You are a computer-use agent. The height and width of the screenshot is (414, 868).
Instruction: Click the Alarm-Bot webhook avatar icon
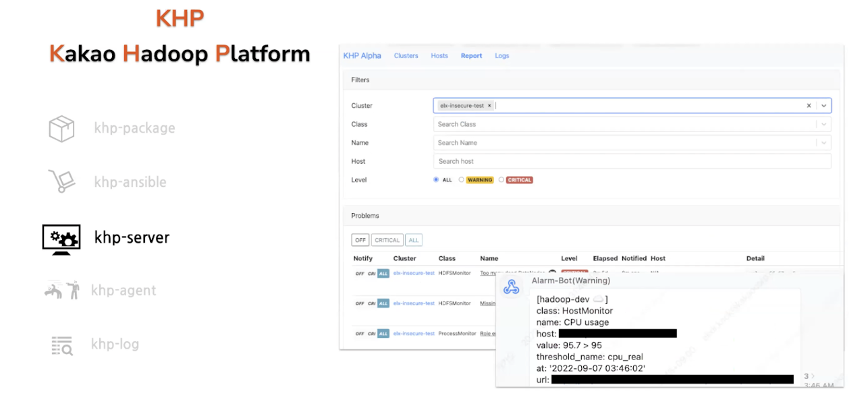(x=511, y=287)
